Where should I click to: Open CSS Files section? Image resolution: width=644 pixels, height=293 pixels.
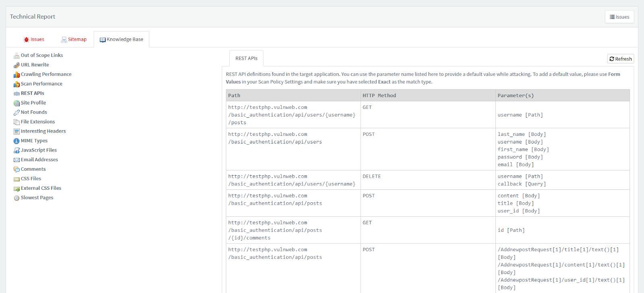31,179
